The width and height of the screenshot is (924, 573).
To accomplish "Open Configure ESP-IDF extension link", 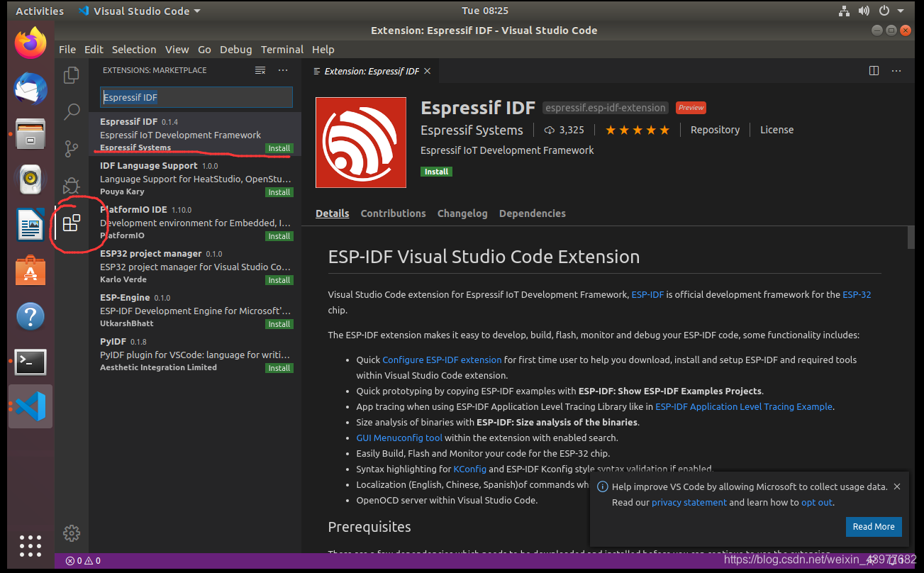I will (x=442, y=360).
